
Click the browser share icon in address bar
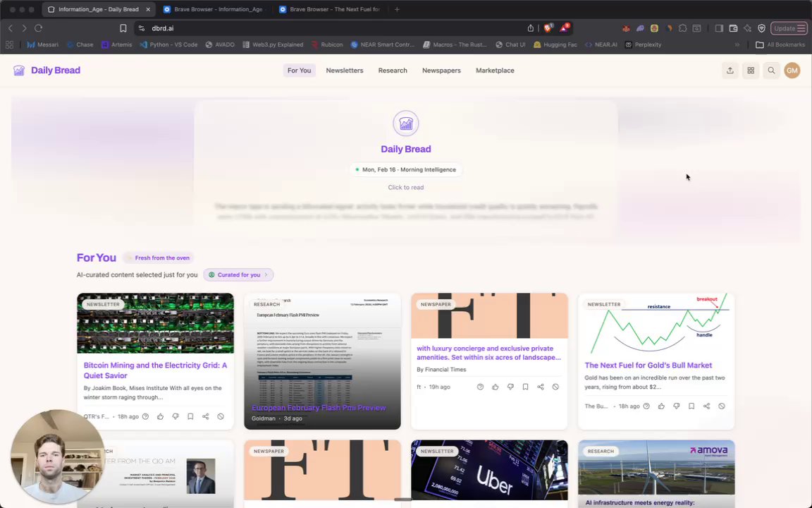pyautogui.click(x=530, y=28)
